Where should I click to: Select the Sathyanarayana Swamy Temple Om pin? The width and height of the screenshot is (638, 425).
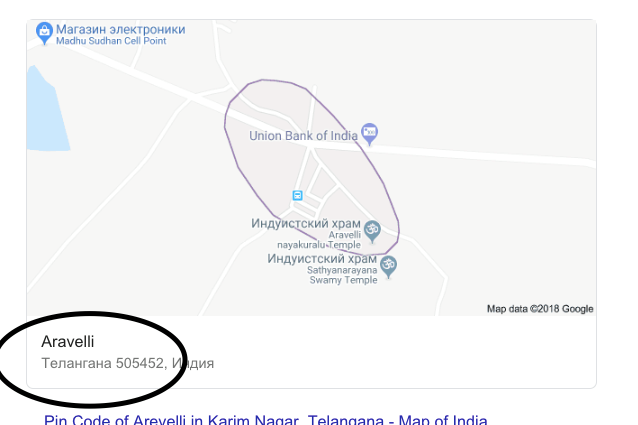click(388, 266)
